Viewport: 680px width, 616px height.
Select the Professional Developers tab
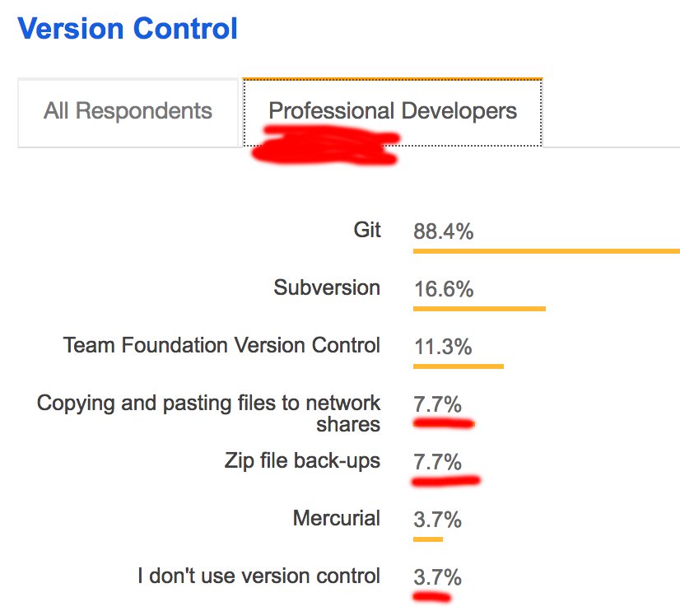[x=393, y=111]
